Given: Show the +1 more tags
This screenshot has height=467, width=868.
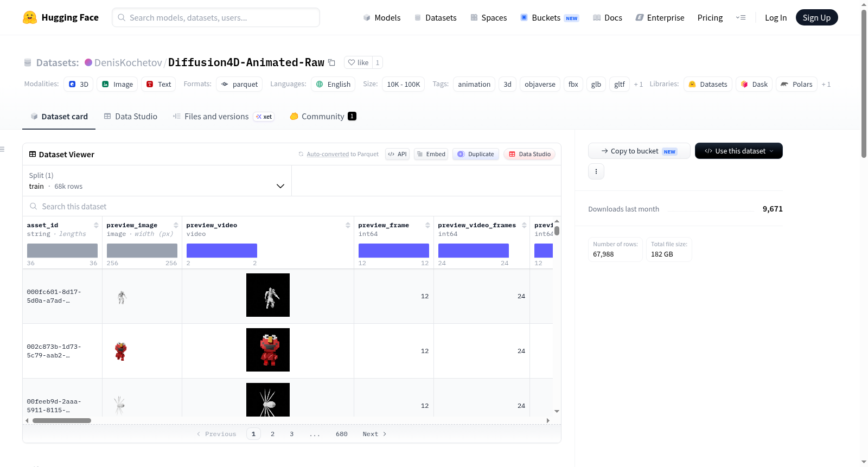Looking at the screenshot, I should coord(638,85).
